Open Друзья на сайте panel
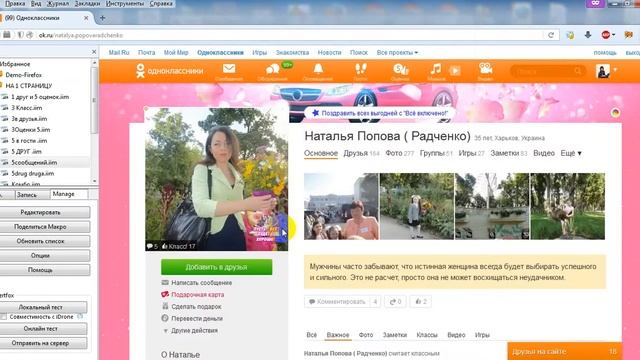This screenshot has height=360, width=640. [564, 351]
